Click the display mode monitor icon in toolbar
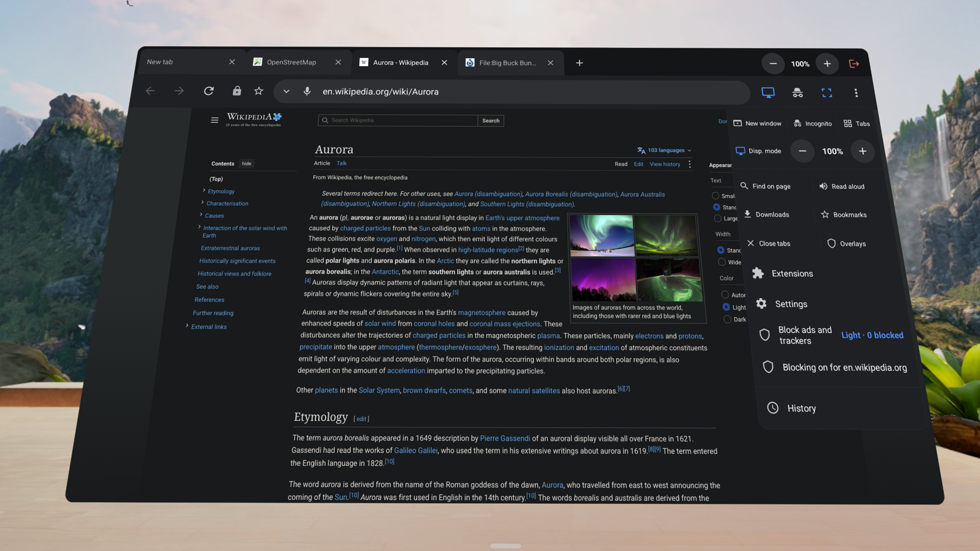This screenshot has width=980, height=551. (x=768, y=92)
